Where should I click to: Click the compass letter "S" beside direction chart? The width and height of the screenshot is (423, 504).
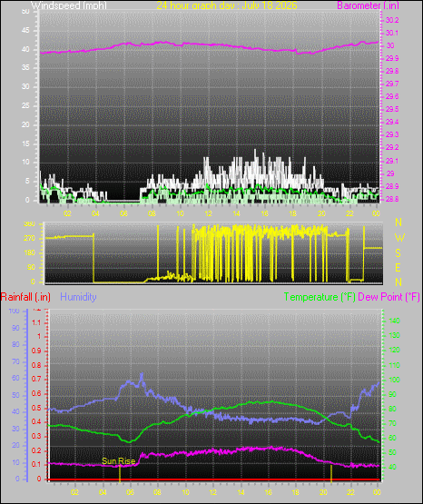(398, 253)
